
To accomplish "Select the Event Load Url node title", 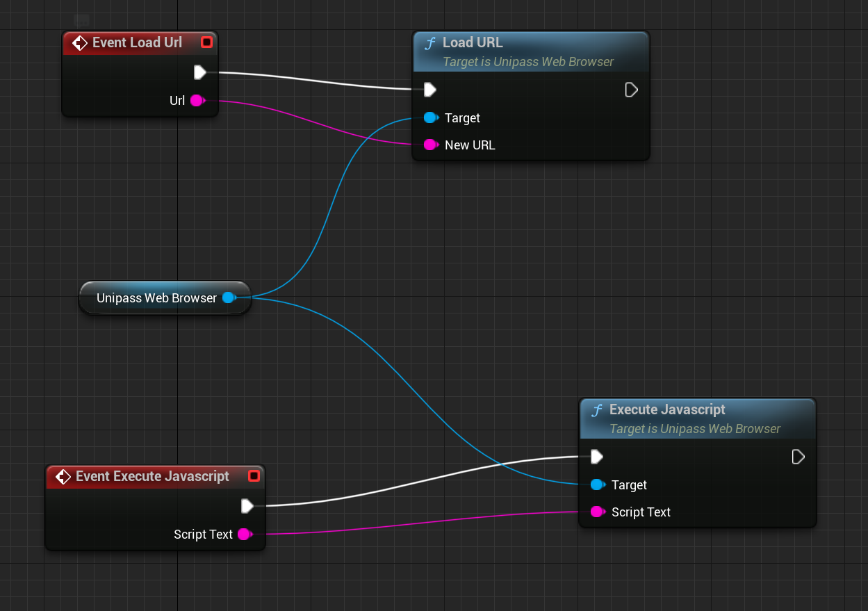I will coord(137,42).
